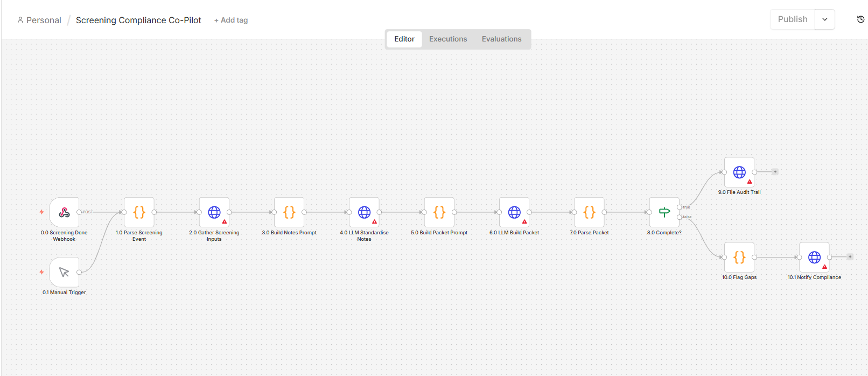Screen dimensions: 868x376
Task: Click the "0.1 Manual Trigger" label
Action: tap(64, 293)
